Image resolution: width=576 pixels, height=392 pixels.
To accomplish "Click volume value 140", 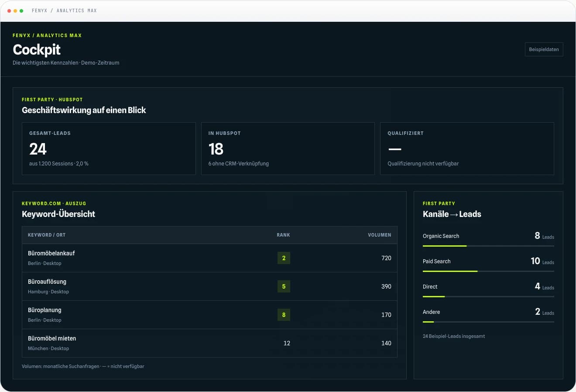I will [386, 343].
